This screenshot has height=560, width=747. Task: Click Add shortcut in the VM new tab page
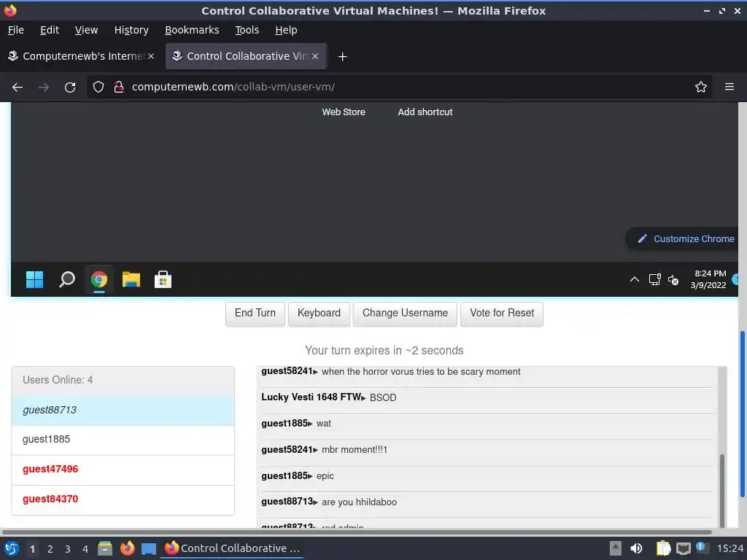425,112
